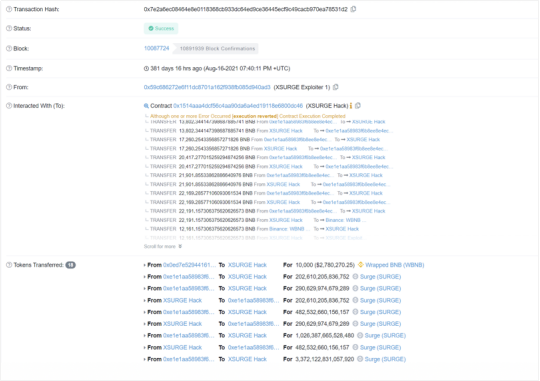Click the help icon beside Block
This screenshot has height=381, width=540.
(x=9, y=49)
